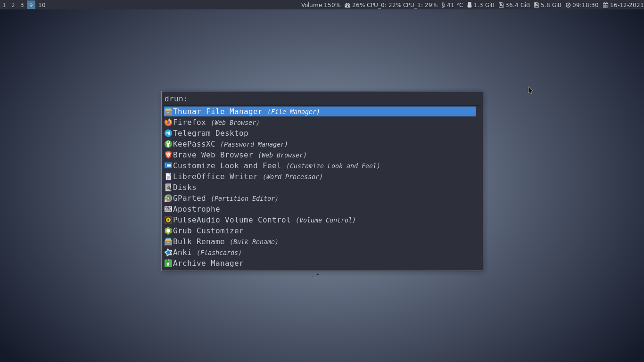Image resolution: width=644 pixels, height=362 pixels.
Task: Open Apostrophe from the list
Action: click(x=320, y=209)
